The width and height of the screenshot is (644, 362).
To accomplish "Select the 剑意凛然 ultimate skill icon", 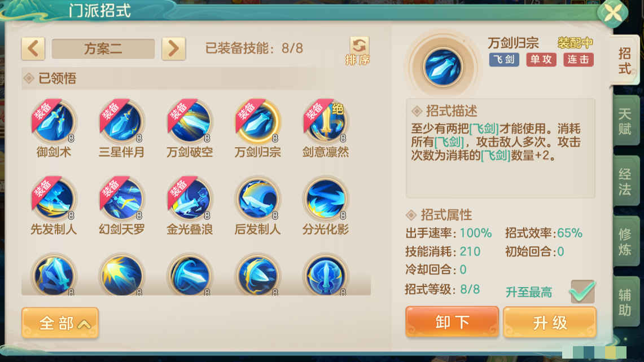I will [x=326, y=121].
